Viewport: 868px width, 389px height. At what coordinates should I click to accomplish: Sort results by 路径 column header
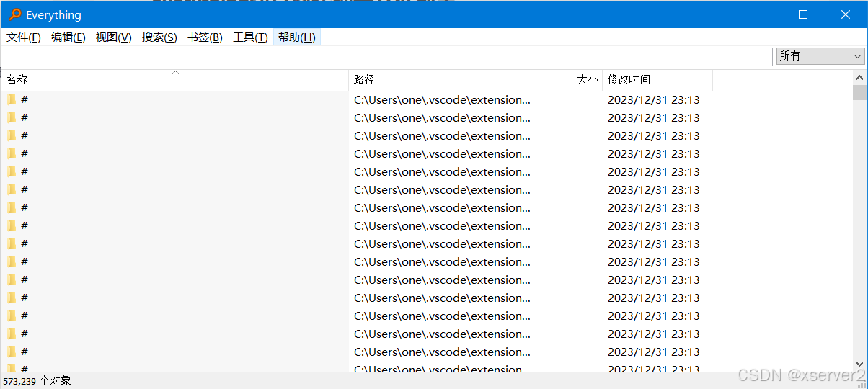point(441,80)
